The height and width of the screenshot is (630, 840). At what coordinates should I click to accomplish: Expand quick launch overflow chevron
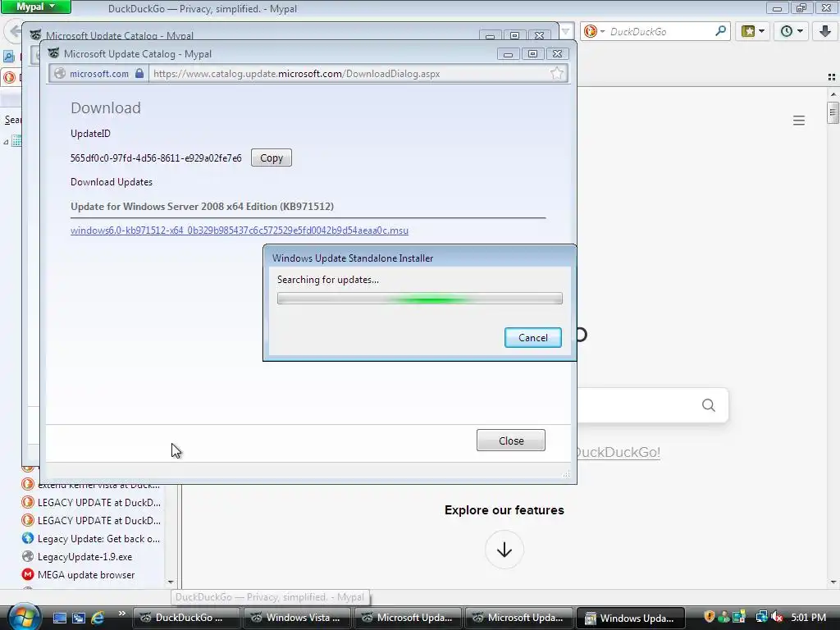tap(121, 614)
